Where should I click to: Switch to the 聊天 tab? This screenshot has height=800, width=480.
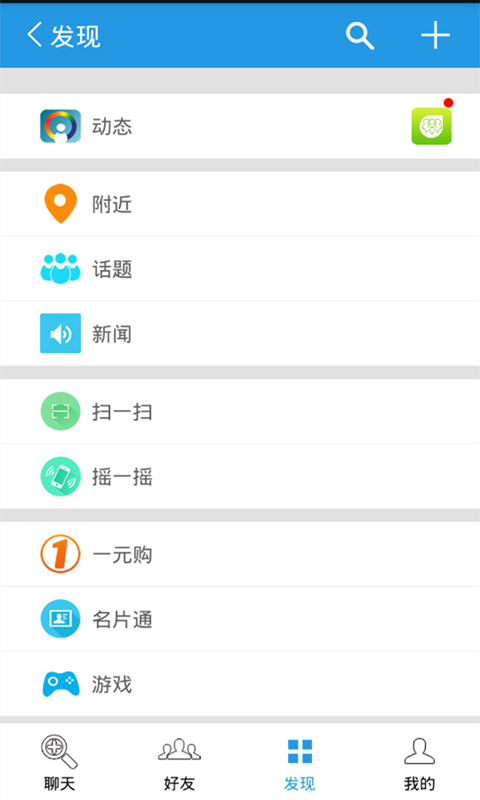pyautogui.click(x=60, y=763)
